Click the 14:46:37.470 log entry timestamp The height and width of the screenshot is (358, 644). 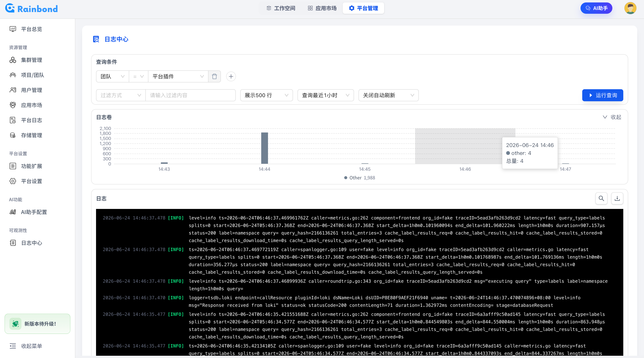(134, 298)
